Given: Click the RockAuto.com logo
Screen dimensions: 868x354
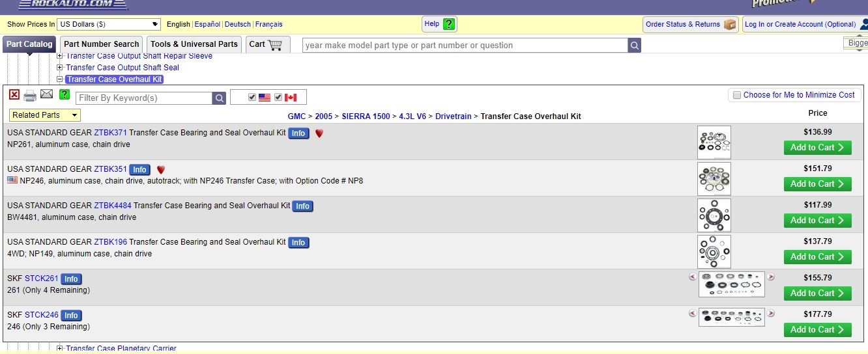Looking at the screenshot, I should [72, 5].
